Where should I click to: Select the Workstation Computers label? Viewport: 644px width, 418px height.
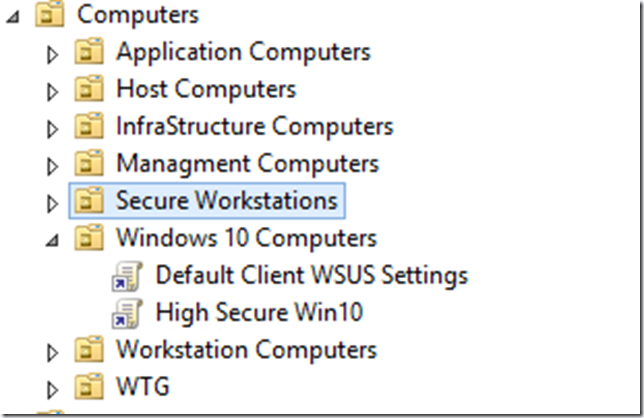246,350
